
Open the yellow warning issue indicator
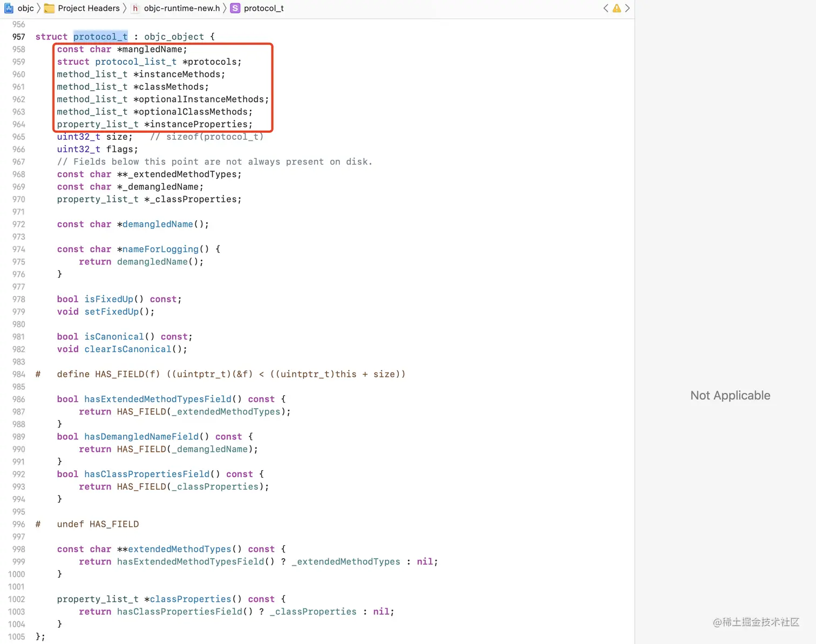616,8
